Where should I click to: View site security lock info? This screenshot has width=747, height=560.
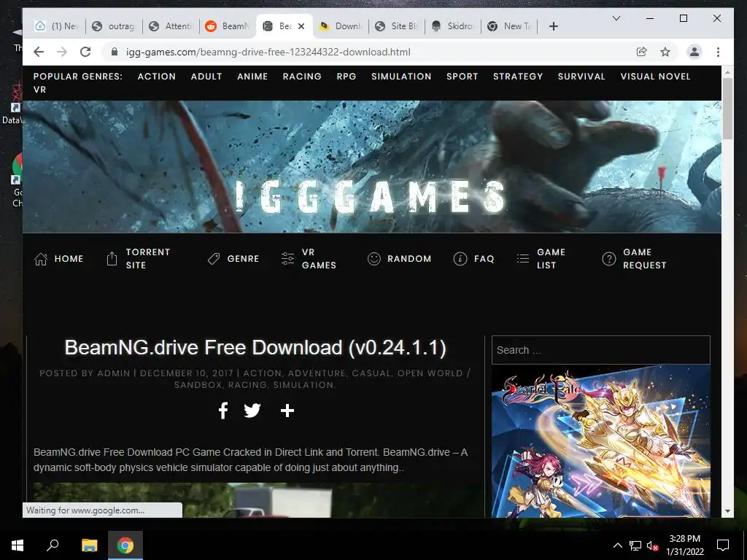[115, 52]
